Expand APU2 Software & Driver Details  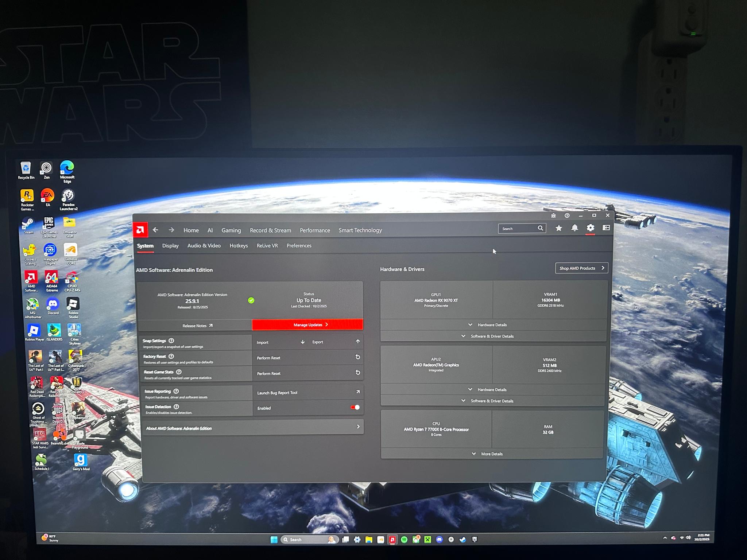click(493, 401)
